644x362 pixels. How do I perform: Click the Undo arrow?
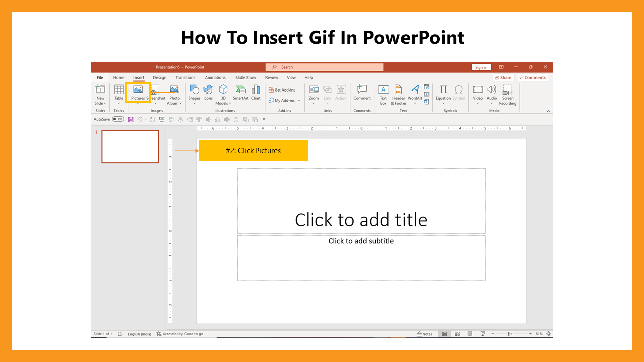tap(140, 119)
